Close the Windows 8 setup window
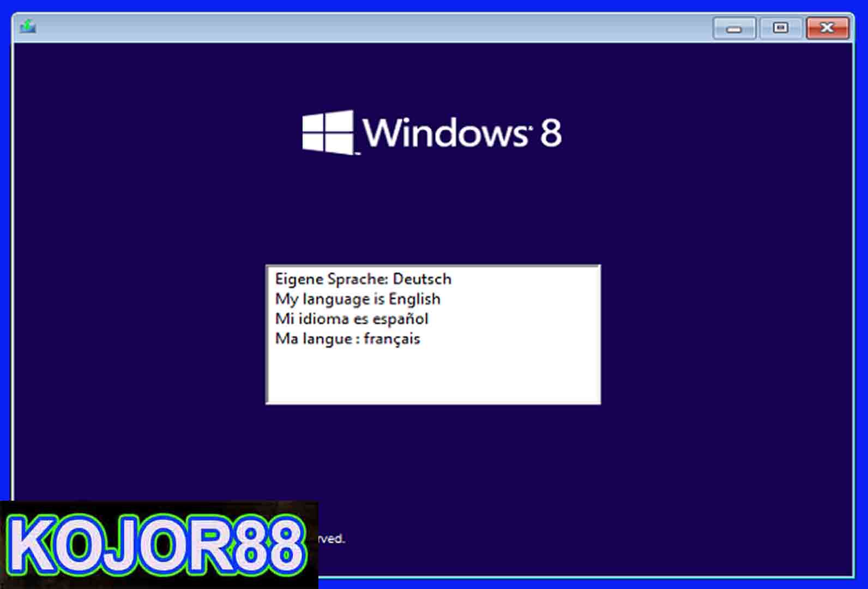Screen dimensions: 868x589 tap(827, 28)
